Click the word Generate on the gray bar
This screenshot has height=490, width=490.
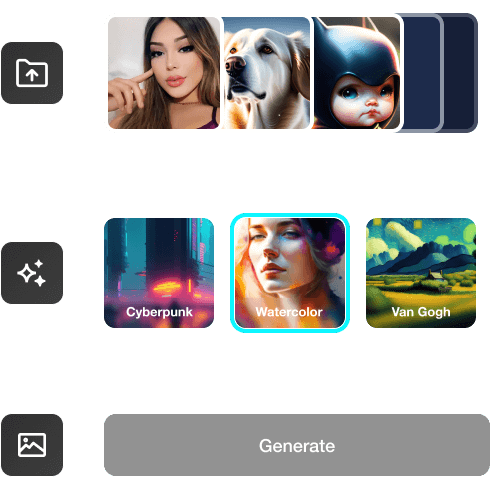click(x=297, y=446)
